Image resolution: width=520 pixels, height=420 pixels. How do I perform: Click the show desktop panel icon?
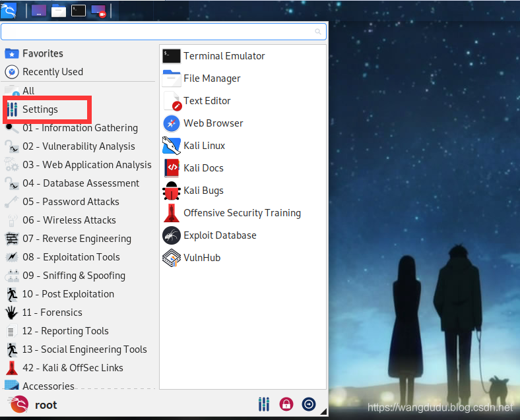tap(39, 11)
